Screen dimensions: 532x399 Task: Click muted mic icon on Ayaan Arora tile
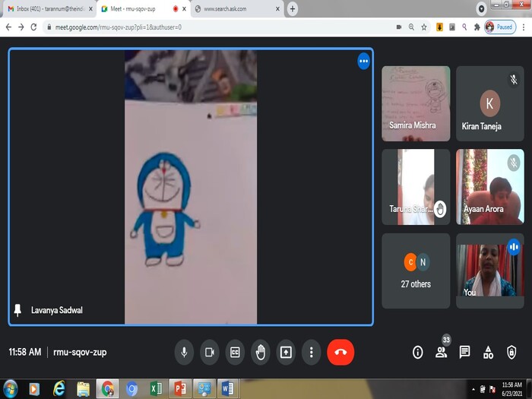click(514, 163)
